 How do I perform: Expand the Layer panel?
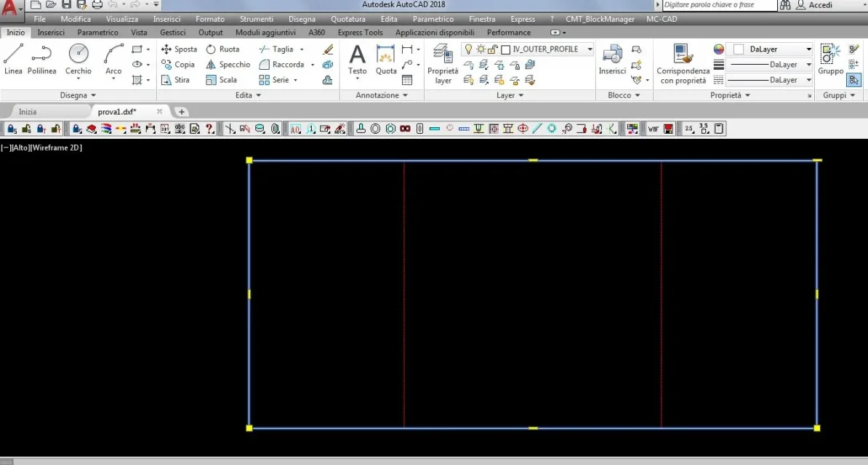pos(510,95)
